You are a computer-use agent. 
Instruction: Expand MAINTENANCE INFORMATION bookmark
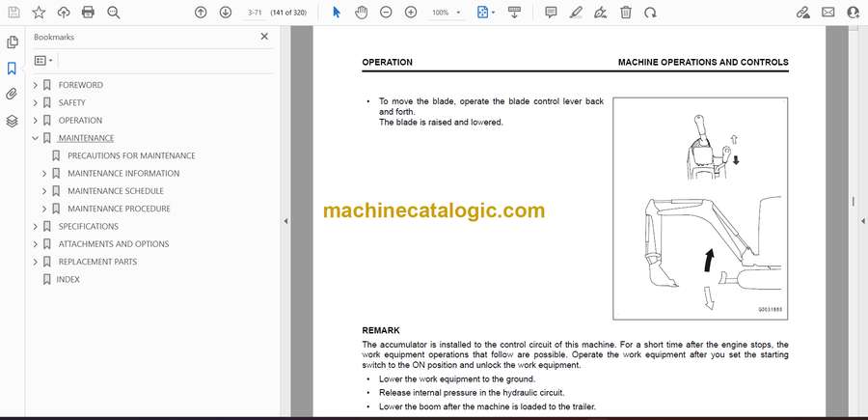[44, 174]
